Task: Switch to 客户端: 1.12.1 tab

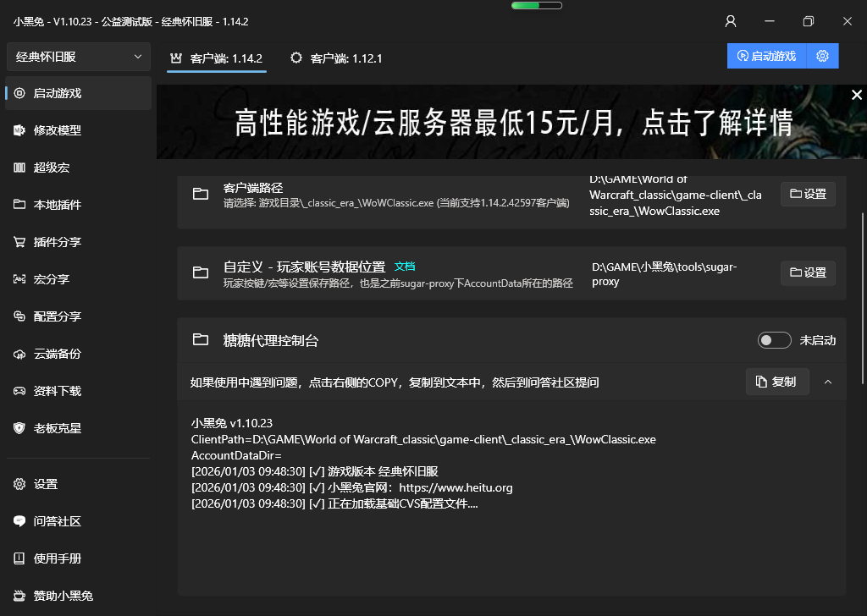Action: pyautogui.click(x=336, y=58)
